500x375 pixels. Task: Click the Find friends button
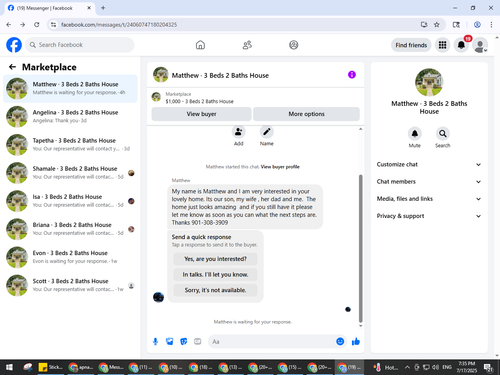pos(411,45)
